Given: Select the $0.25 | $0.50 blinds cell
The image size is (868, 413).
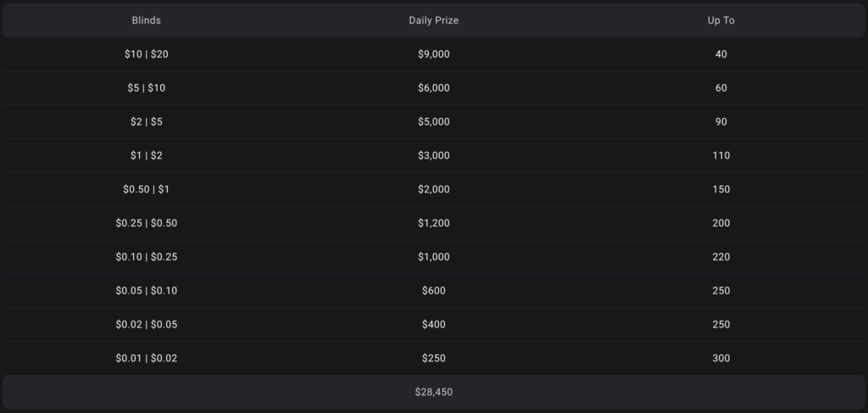Looking at the screenshot, I should 147,223.
